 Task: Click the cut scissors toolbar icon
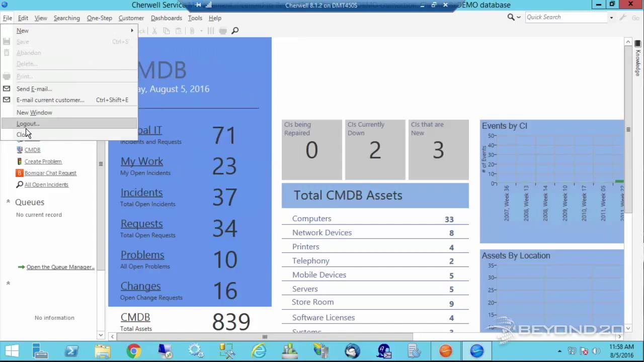coord(154,31)
